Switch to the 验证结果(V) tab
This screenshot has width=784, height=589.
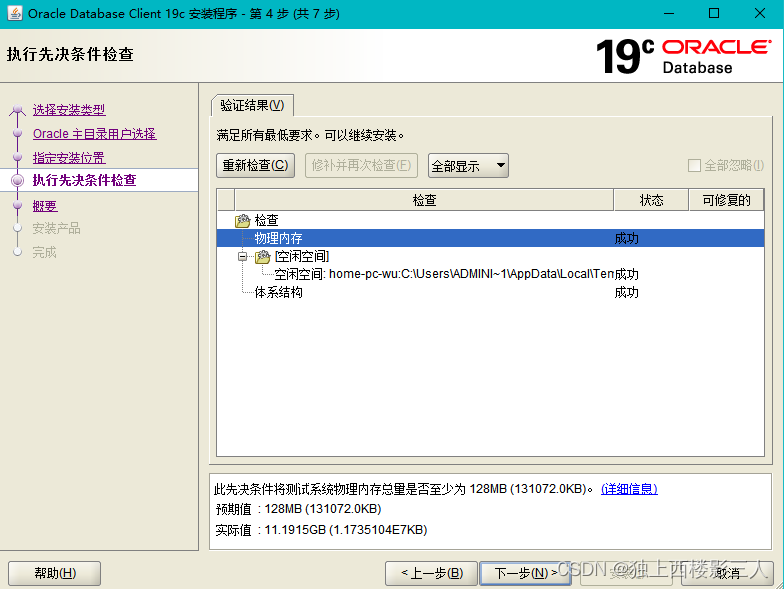252,106
